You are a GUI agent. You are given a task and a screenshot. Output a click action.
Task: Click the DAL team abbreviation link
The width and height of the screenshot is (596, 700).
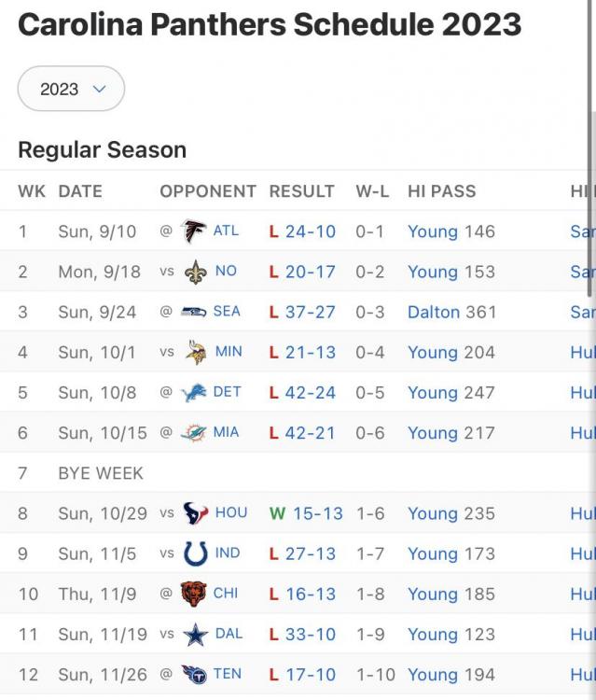[x=229, y=635]
